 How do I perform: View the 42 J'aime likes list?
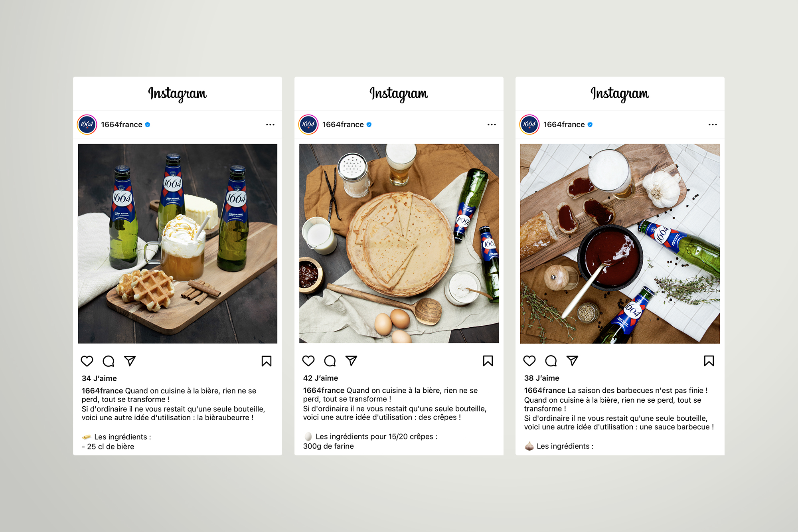point(320,378)
